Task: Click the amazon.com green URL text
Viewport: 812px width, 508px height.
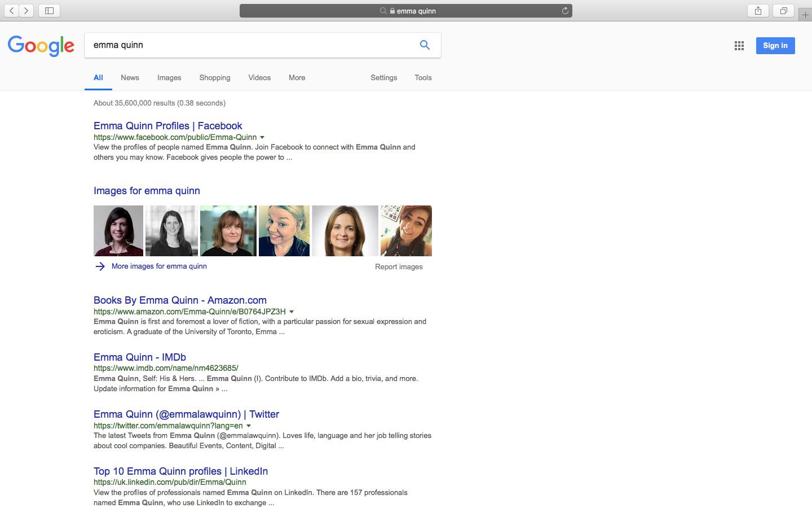Action: [189, 312]
